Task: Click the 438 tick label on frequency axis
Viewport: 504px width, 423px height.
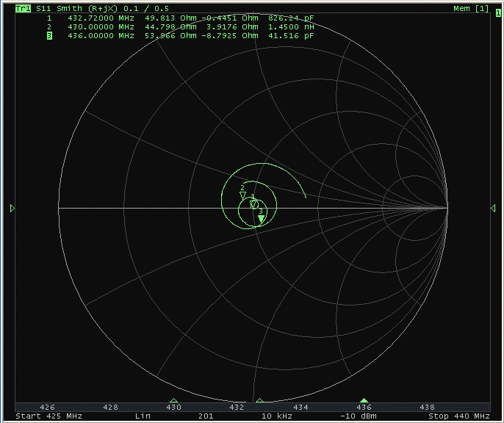Action: coord(427,408)
